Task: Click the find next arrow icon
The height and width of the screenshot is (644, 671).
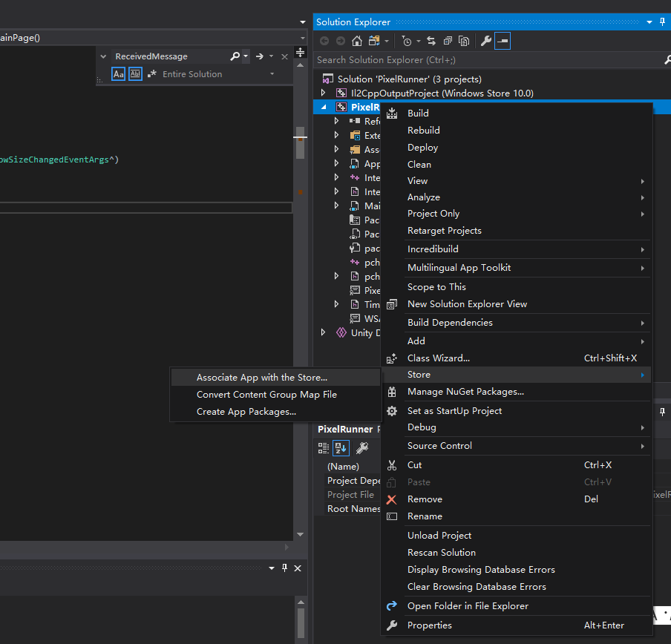Action: (259, 56)
